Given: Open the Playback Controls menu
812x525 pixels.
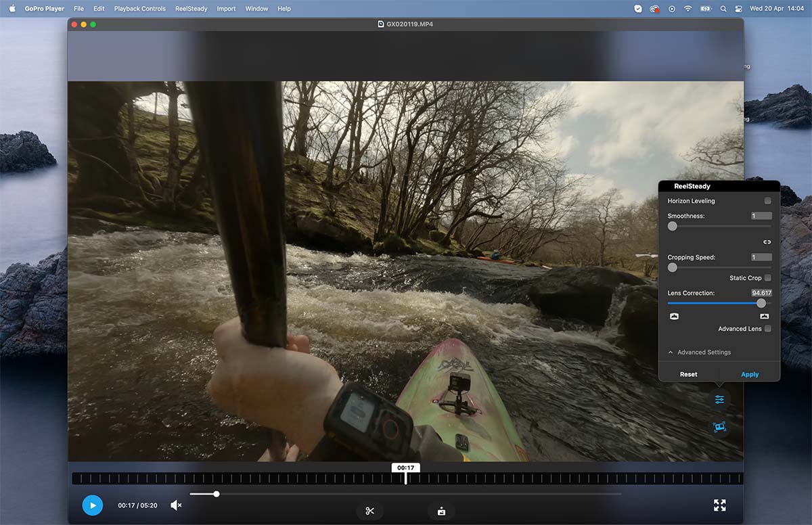Looking at the screenshot, I should pyautogui.click(x=139, y=9).
